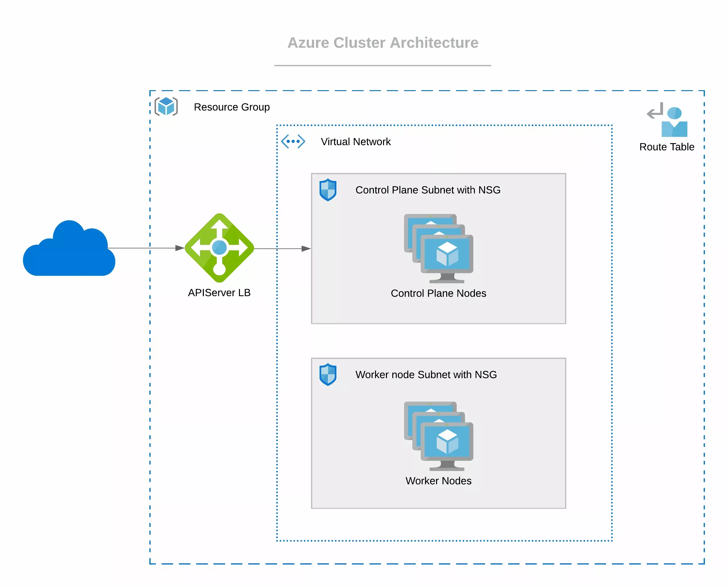Click the Worker node Subnet with NSG heading
The image size is (728, 587).
point(426,375)
